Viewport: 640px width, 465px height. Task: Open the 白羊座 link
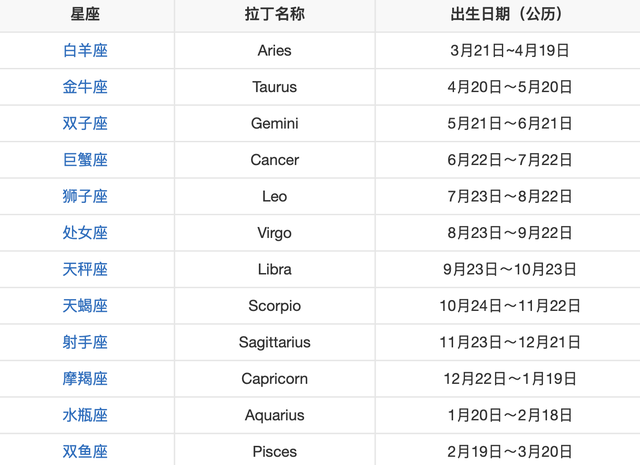85,51
